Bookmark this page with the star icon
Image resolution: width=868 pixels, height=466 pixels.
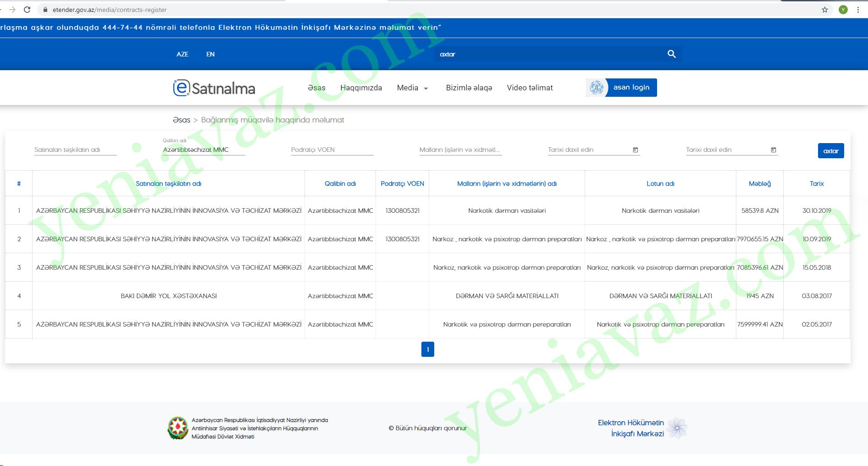tap(825, 10)
